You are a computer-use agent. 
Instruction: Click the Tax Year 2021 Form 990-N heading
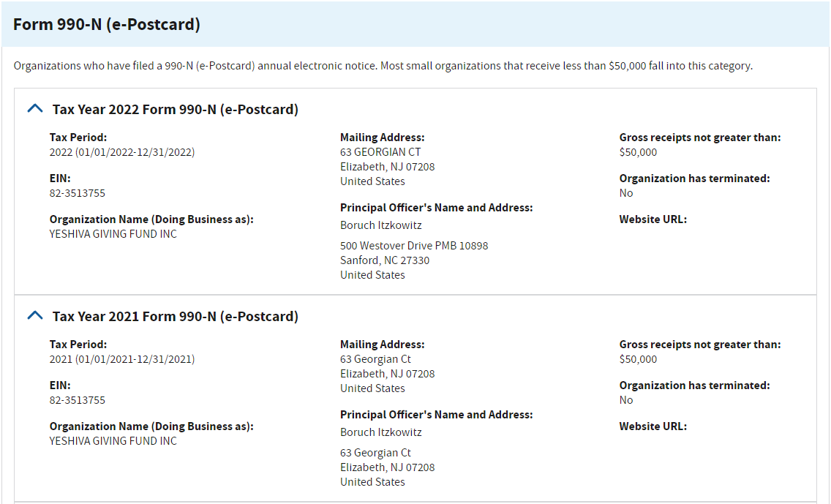[x=175, y=317]
